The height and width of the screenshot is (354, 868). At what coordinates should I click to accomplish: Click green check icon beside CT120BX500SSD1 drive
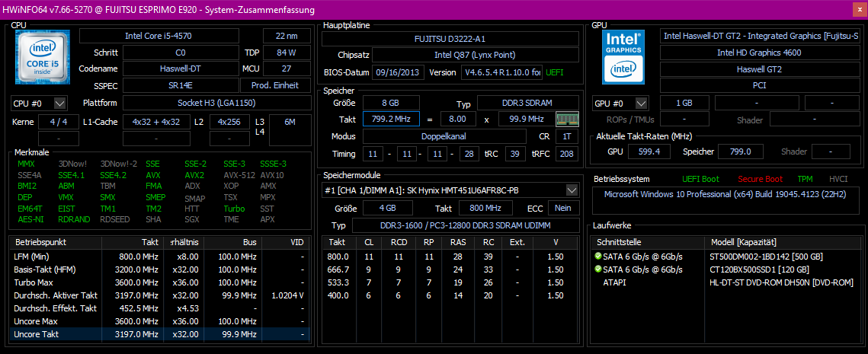click(597, 270)
